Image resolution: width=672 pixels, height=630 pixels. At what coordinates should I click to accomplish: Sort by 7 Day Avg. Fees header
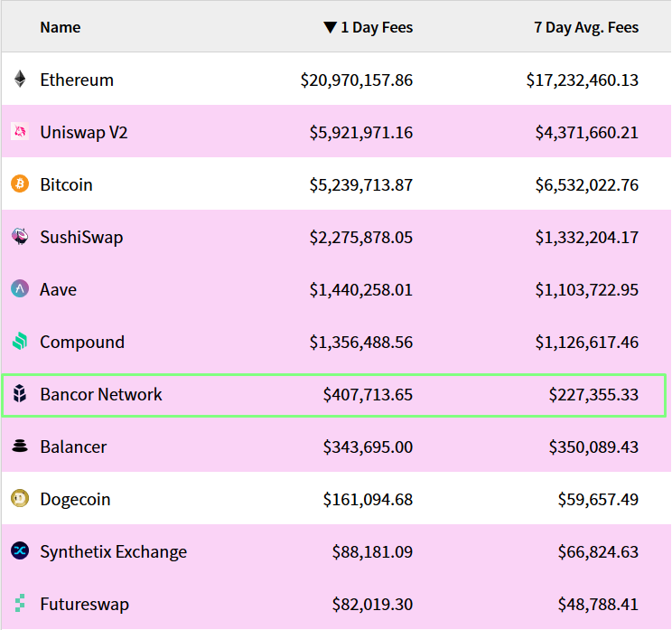point(586,27)
